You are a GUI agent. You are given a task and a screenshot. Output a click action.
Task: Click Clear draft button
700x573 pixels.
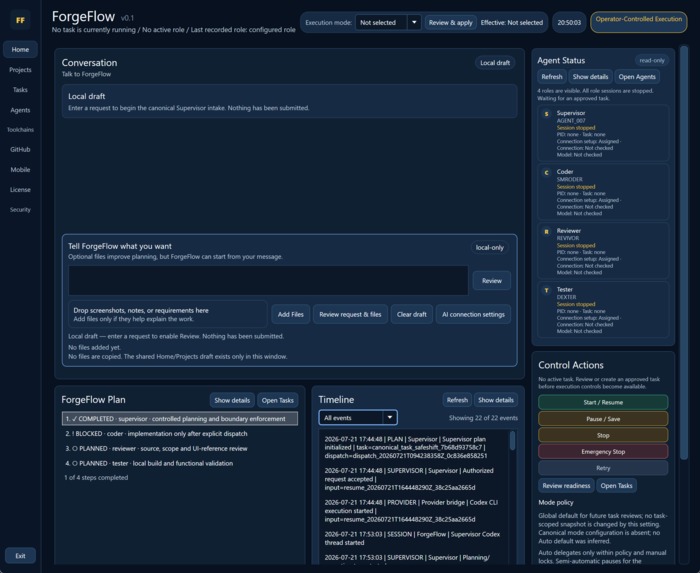(x=412, y=314)
